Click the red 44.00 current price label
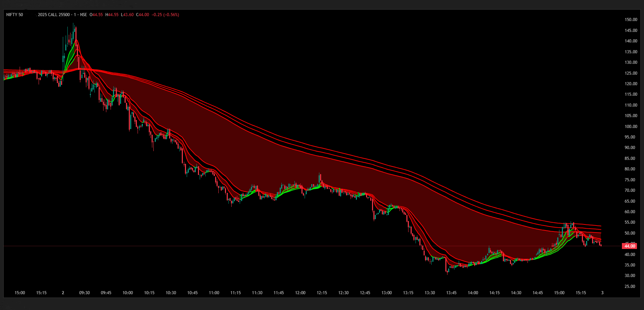This screenshot has height=310, width=644. point(630,246)
